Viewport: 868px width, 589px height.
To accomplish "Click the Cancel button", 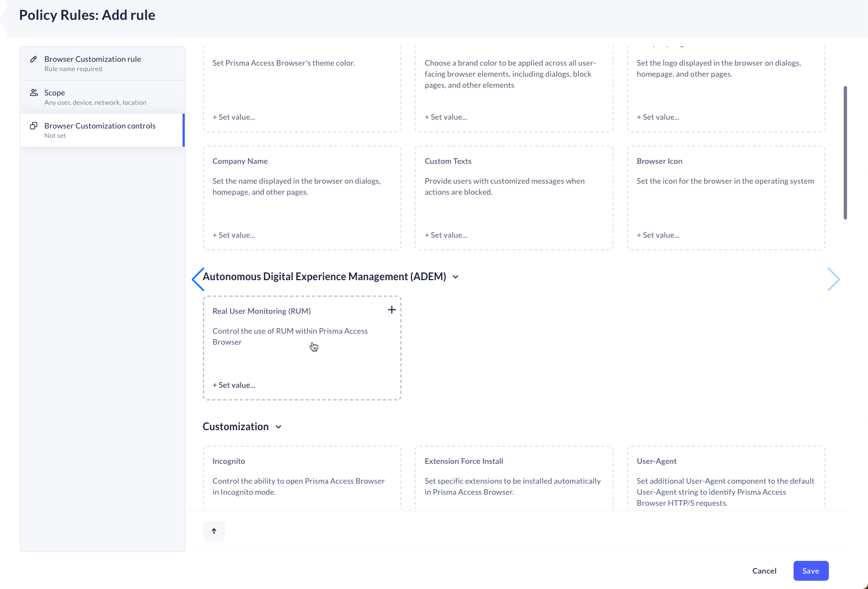I will point(764,571).
